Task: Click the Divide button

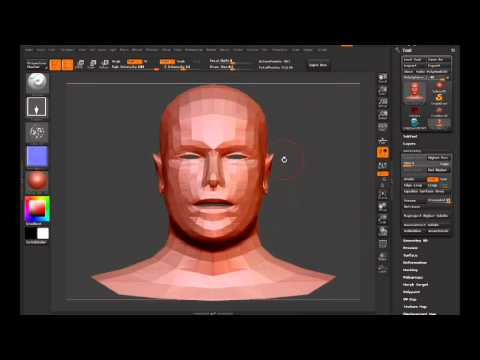Action: [414, 179]
